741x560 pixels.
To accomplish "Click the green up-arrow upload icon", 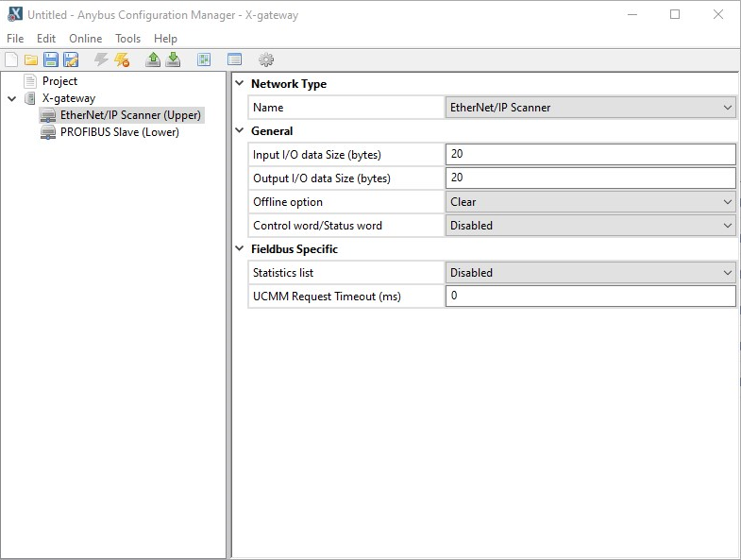I will [x=153, y=59].
